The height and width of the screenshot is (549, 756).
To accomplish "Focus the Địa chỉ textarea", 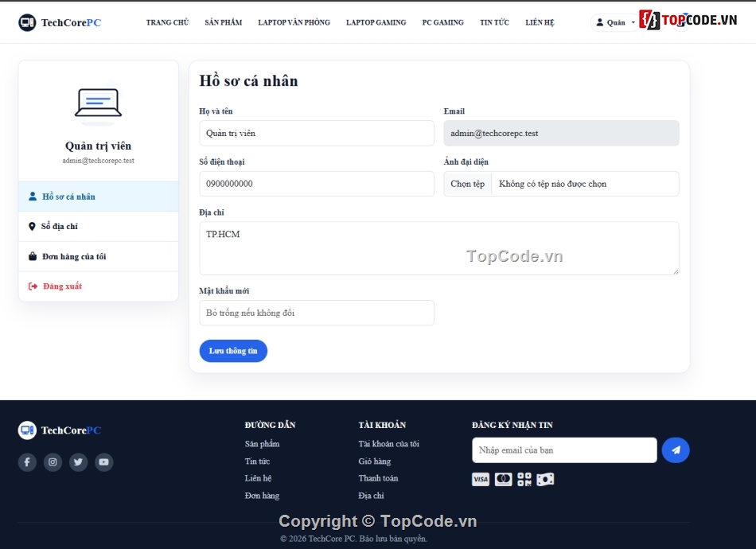I will 439,248.
